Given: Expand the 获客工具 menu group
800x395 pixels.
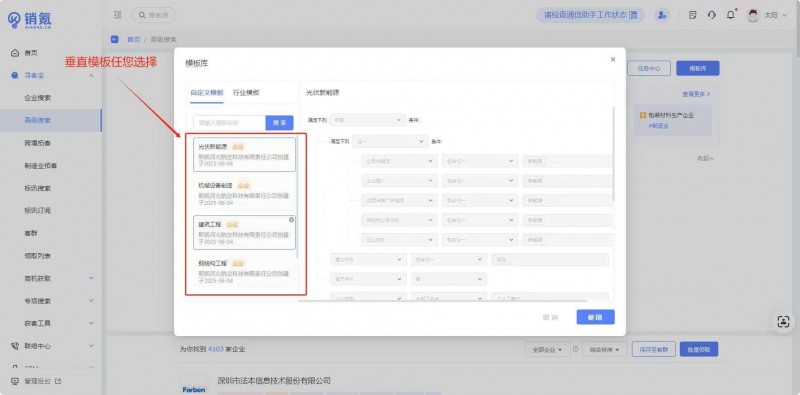Looking at the screenshot, I should click(91, 323).
